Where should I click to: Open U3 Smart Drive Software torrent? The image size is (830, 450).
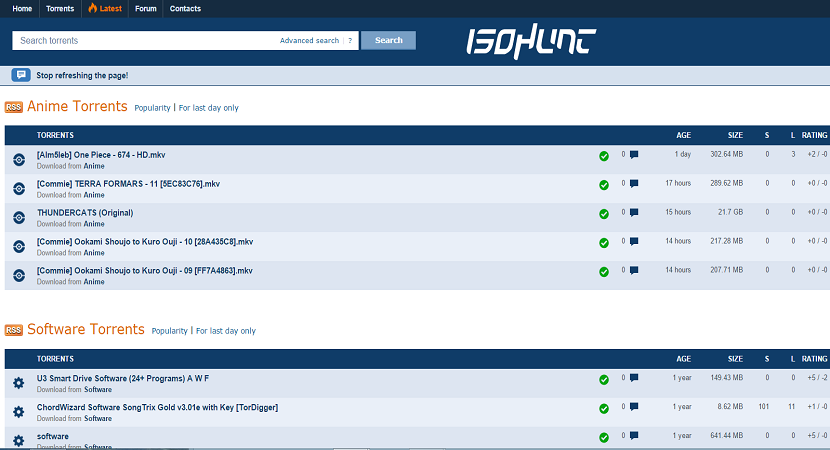123,379
